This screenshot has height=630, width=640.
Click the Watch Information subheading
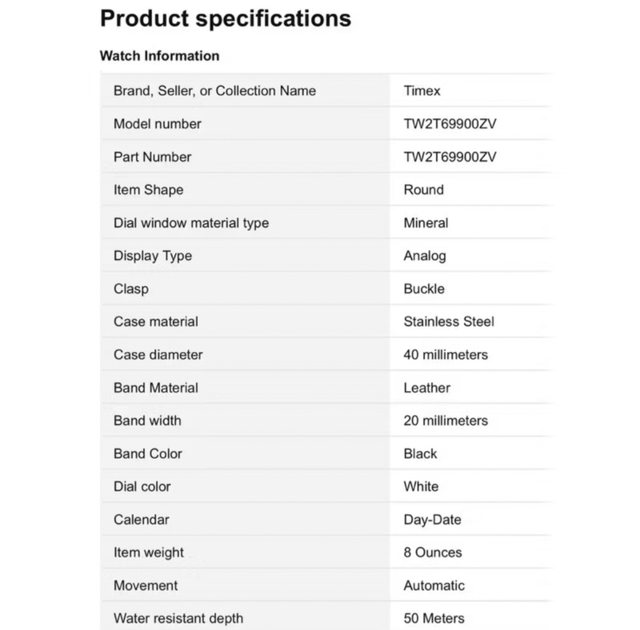[160, 56]
